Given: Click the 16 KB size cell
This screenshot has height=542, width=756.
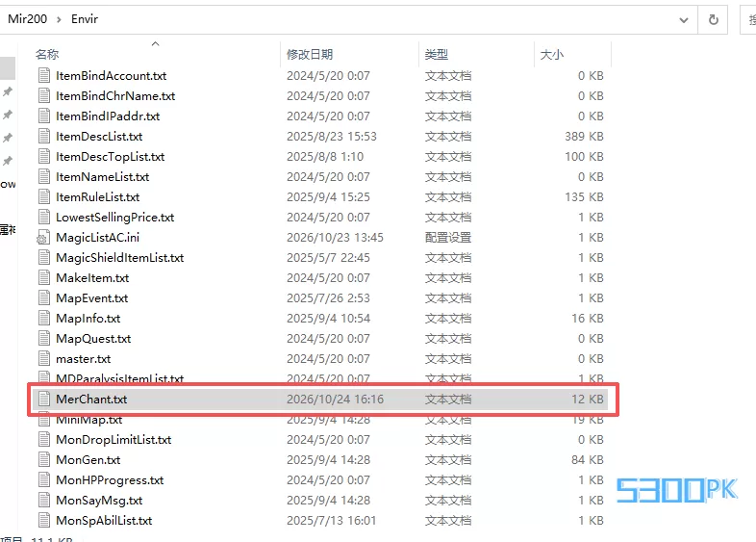Looking at the screenshot, I should tap(588, 319).
